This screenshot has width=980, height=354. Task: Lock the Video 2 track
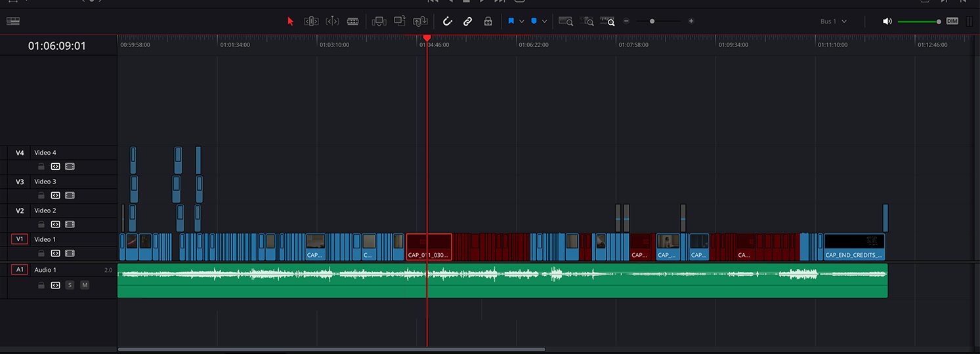pos(41,224)
